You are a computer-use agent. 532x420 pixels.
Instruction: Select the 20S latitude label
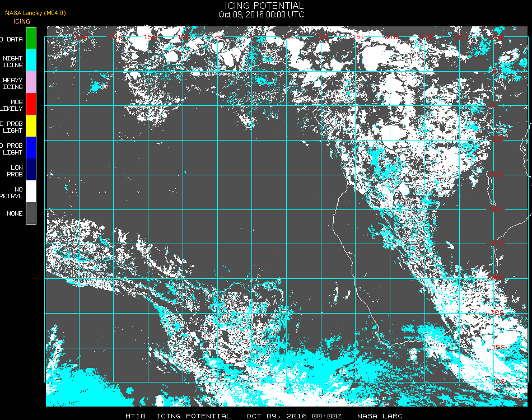pos(497,243)
